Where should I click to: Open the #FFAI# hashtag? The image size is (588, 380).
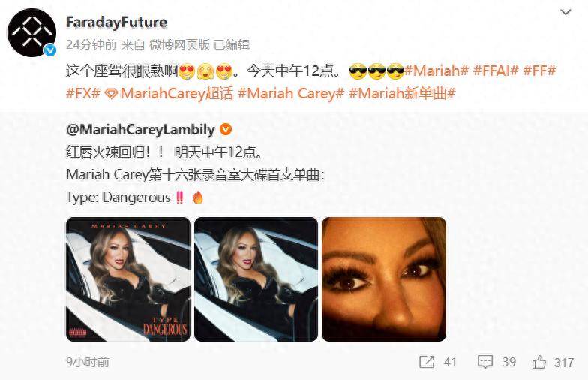(x=496, y=71)
